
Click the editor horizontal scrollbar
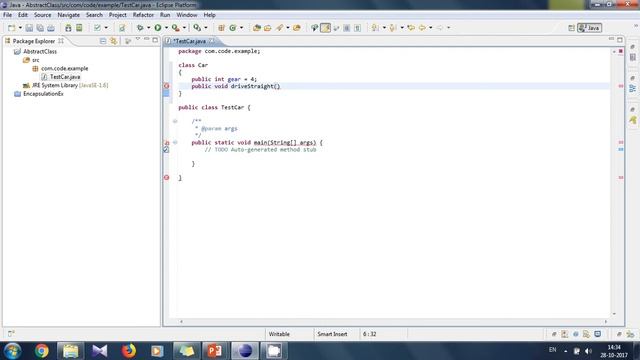point(393,322)
